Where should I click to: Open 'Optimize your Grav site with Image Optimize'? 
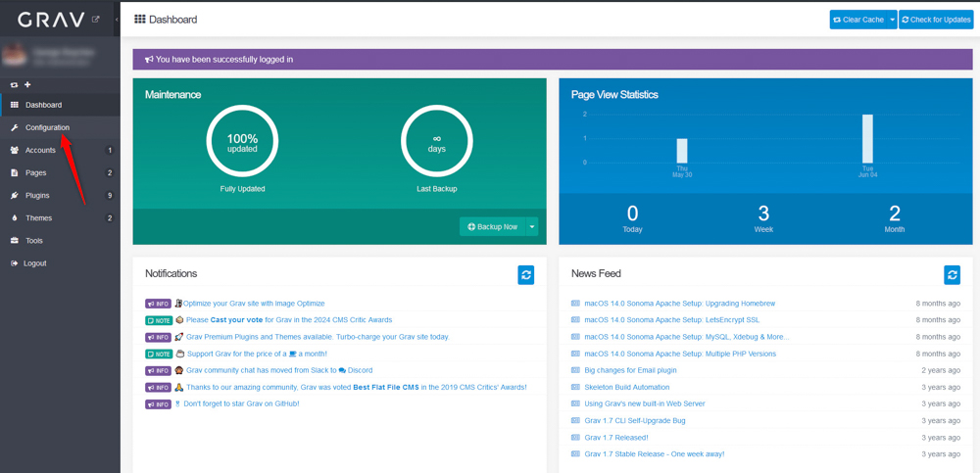[x=254, y=303]
